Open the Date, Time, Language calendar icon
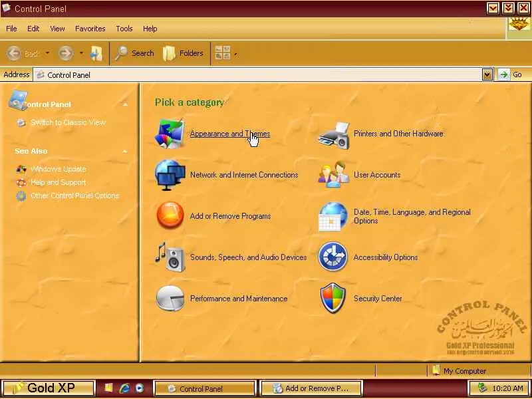 333,217
